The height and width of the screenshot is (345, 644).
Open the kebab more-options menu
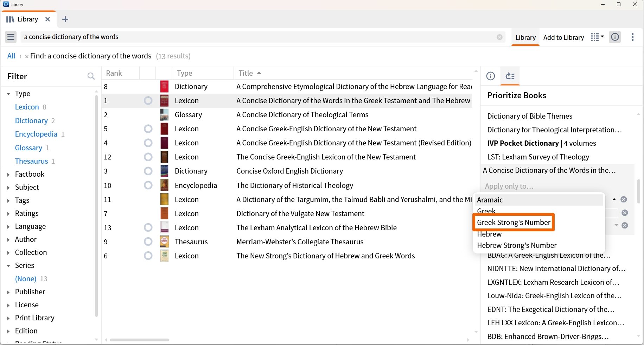(x=632, y=37)
